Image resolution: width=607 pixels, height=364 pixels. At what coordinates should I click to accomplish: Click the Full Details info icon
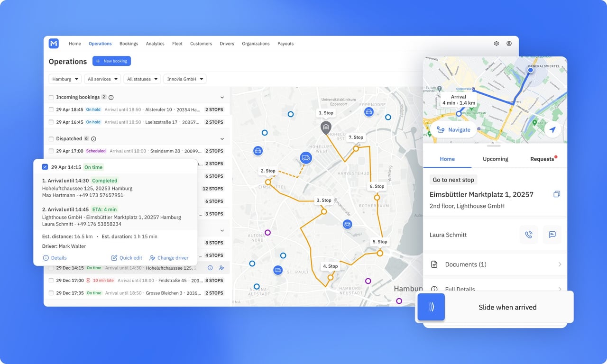tap(434, 289)
